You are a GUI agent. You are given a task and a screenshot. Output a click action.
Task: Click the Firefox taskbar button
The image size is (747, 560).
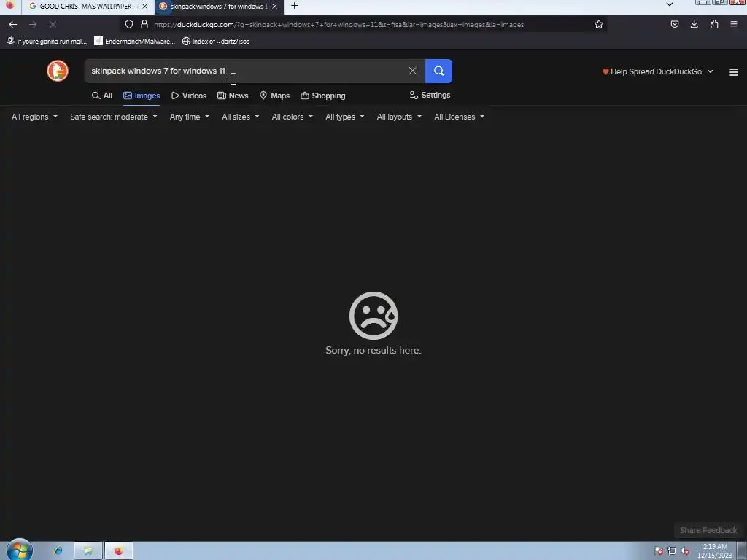tap(119, 551)
